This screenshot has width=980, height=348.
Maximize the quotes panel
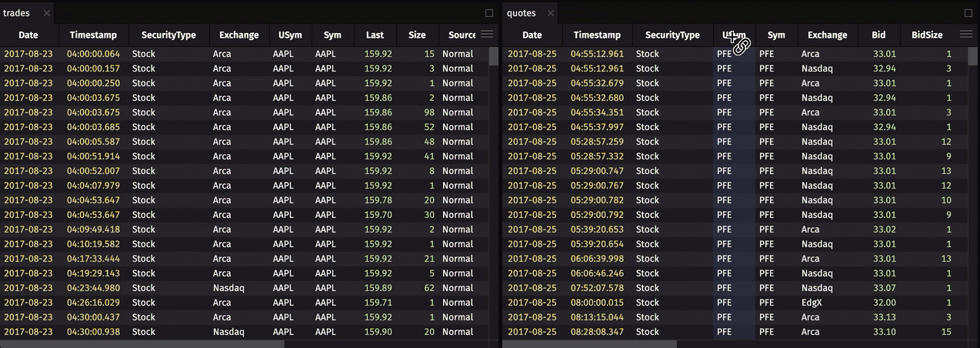point(968,13)
